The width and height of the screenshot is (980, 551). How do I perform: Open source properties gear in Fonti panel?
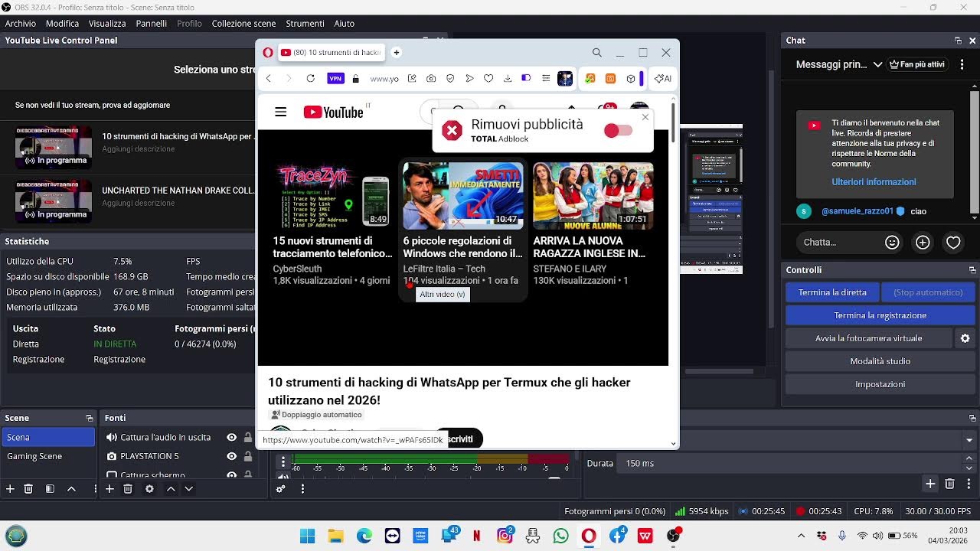coord(149,488)
